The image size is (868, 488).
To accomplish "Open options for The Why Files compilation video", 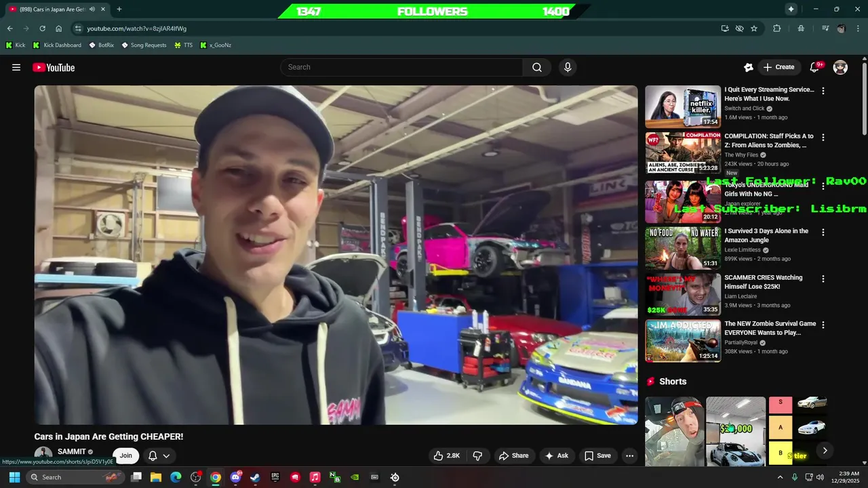I will tap(823, 137).
